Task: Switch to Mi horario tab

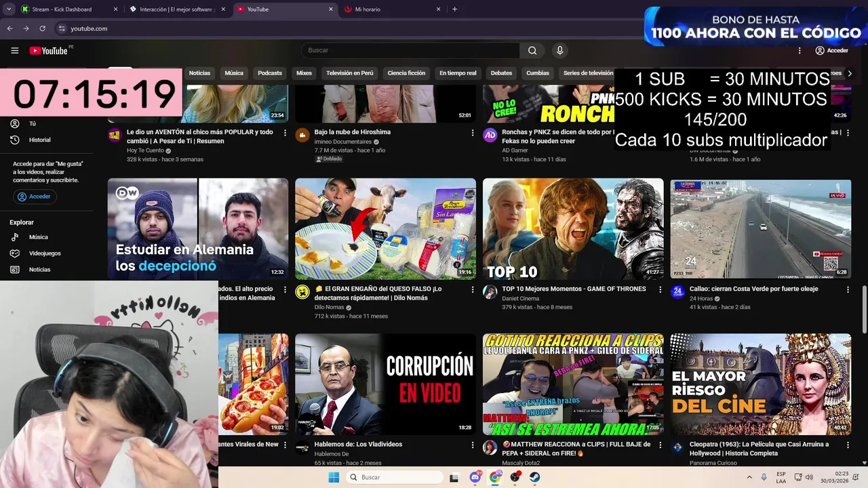Action: 392,9
